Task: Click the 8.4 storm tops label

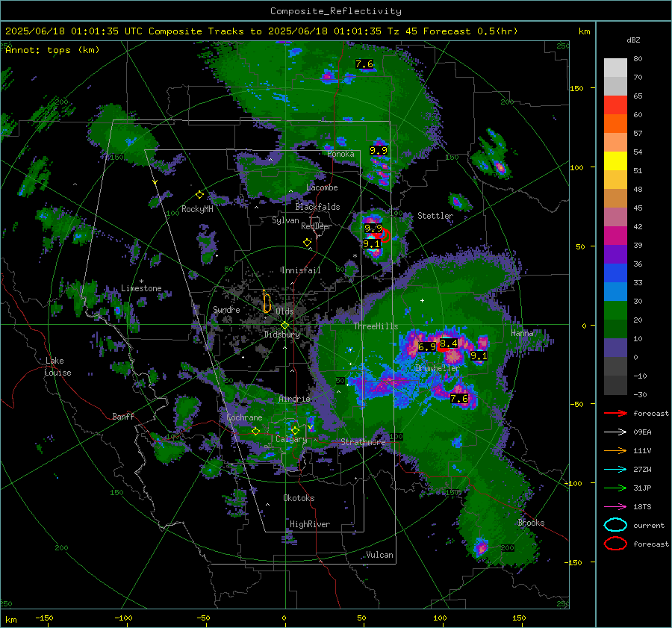Action: (x=448, y=343)
